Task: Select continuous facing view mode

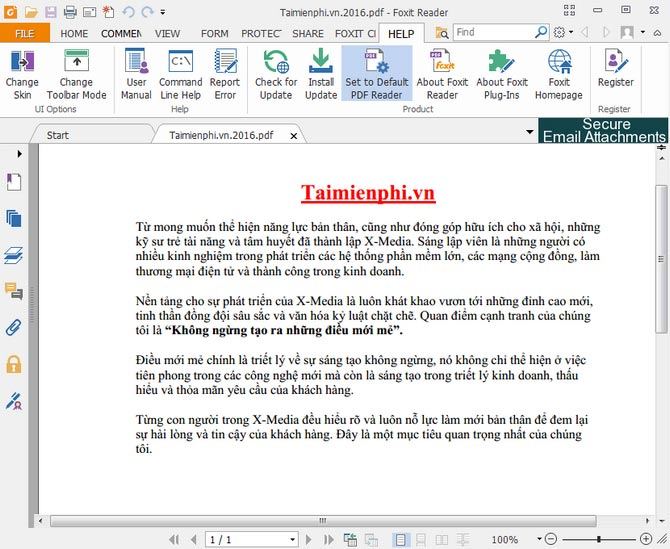Action: [462, 540]
